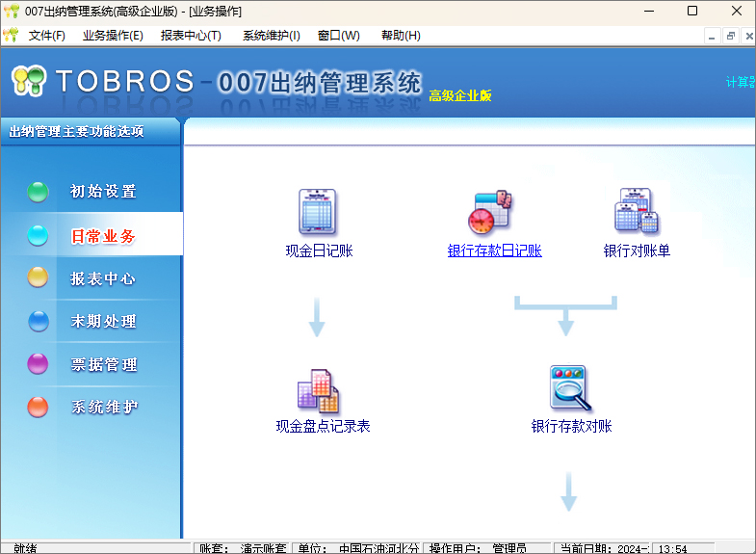The width and height of the screenshot is (756, 554).
Task: Click the 出纳管理主要功能选项 panel header
Action: pos(76,131)
